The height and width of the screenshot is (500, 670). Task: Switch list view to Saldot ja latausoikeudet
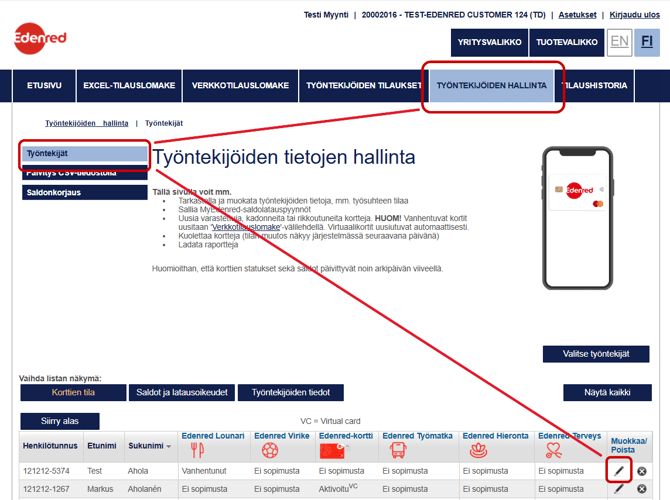point(182,392)
